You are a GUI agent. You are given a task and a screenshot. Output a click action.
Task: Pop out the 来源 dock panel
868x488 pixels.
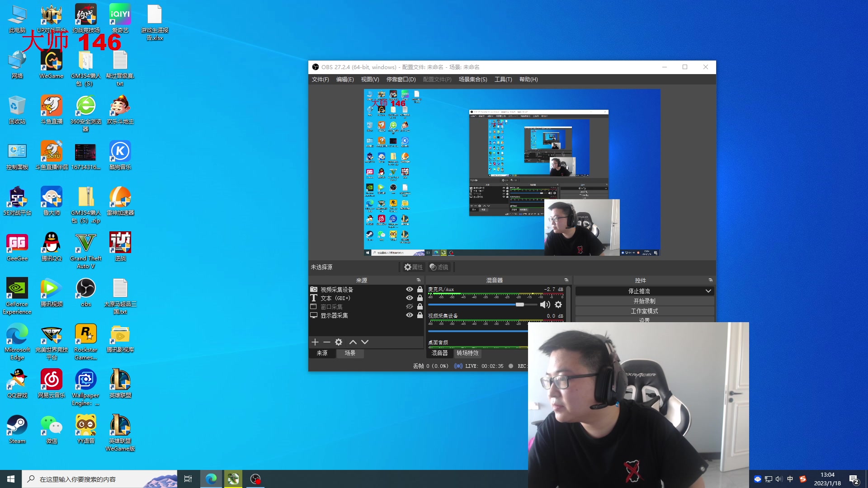pos(419,280)
